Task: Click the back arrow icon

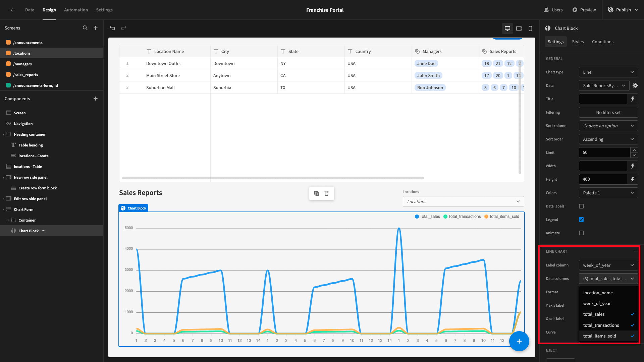Action: (x=13, y=10)
